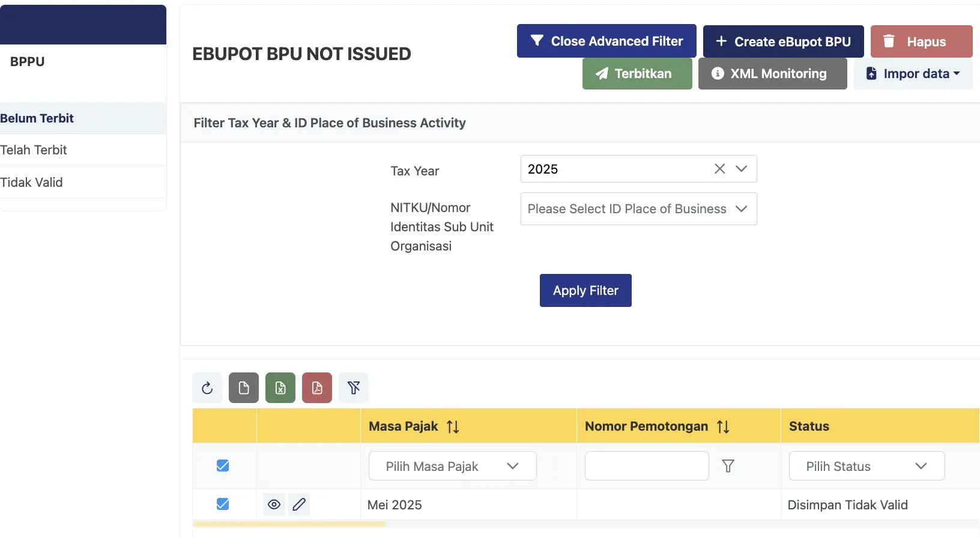
Task: Clear table filters icon
Action: click(354, 388)
